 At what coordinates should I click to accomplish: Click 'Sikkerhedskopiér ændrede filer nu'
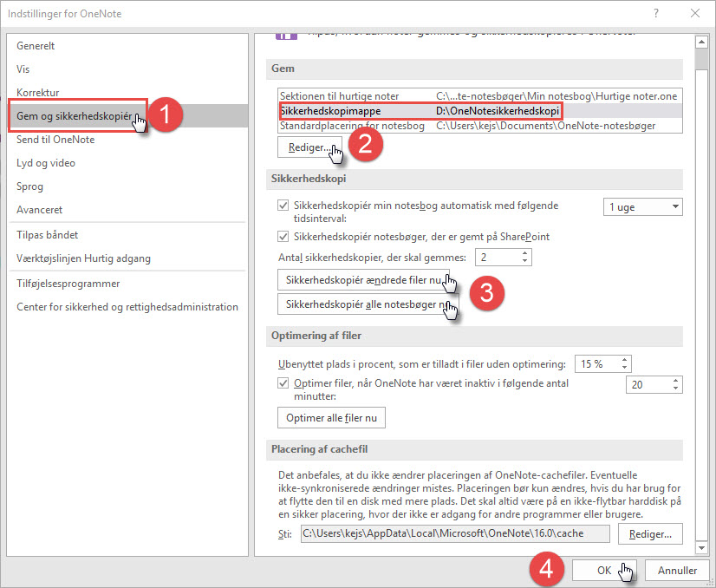363,279
